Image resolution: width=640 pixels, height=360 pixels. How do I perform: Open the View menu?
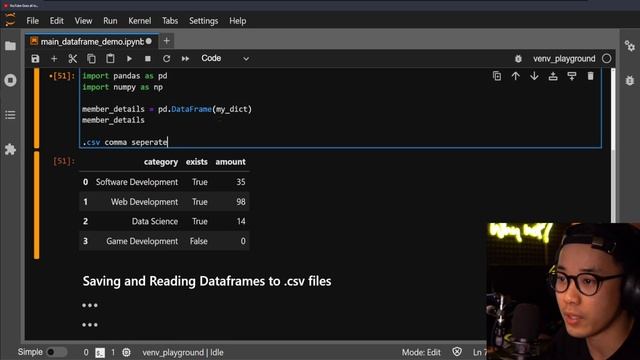pos(83,21)
